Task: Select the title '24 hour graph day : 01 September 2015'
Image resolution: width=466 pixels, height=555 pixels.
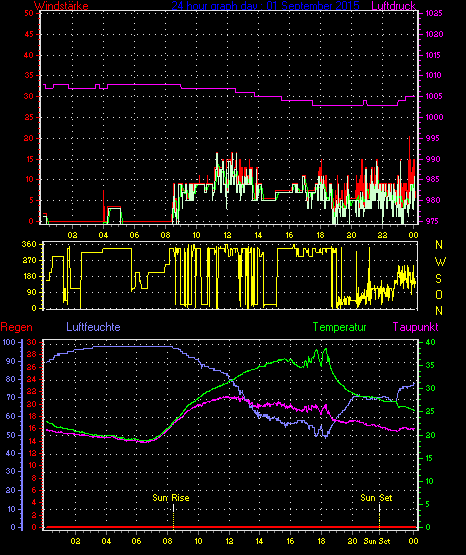Action: [265, 5]
